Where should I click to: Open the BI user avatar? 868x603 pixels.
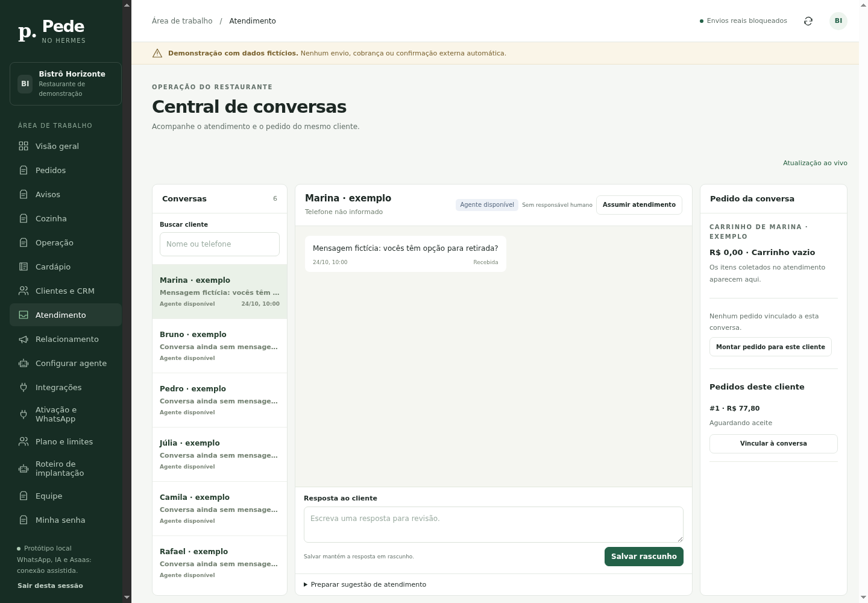tap(838, 21)
